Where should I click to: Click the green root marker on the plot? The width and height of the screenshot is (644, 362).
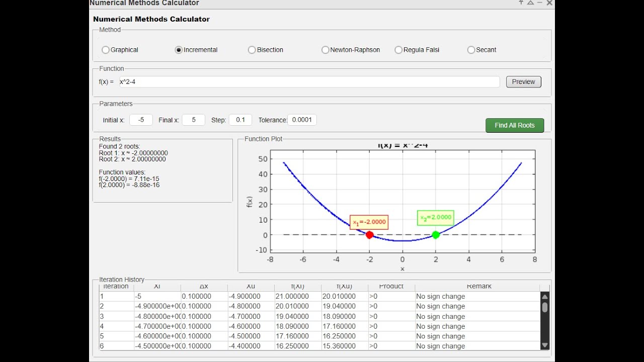click(x=436, y=235)
